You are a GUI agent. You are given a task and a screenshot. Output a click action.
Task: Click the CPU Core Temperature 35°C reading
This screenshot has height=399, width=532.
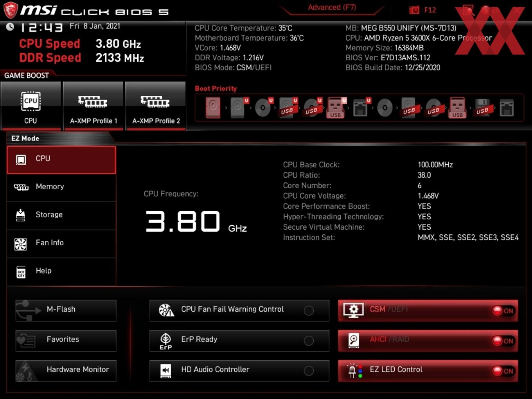click(x=243, y=28)
